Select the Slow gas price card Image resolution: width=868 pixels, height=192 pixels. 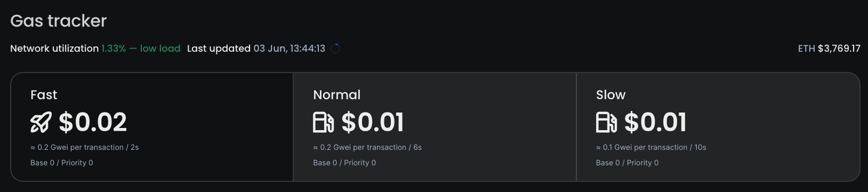point(718,127)
